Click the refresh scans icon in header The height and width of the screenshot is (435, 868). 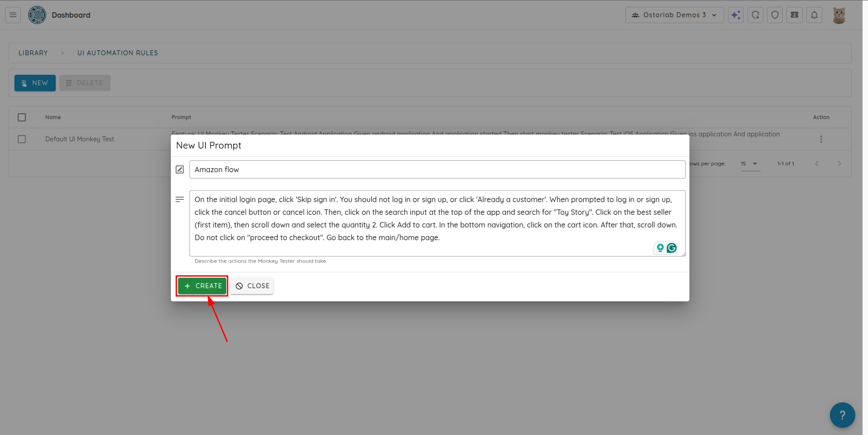(x=755, y=15)
